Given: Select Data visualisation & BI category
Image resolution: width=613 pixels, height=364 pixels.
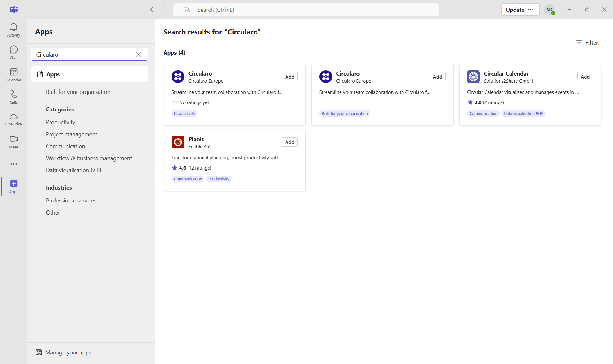Looking at the screenshot, I should tap(73, 170).
